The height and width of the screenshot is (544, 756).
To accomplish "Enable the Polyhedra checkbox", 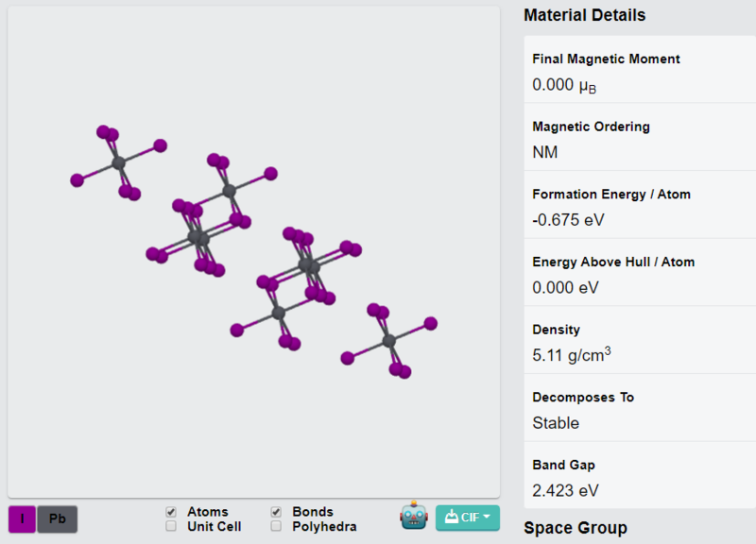I will pyautogui.click(x=276, y=526).
